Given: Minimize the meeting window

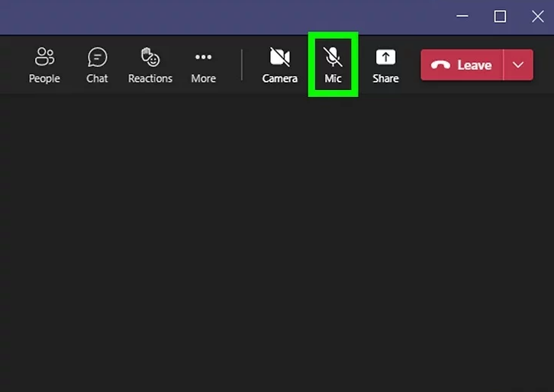Looking at the screenshot, I should click(462, 16).
